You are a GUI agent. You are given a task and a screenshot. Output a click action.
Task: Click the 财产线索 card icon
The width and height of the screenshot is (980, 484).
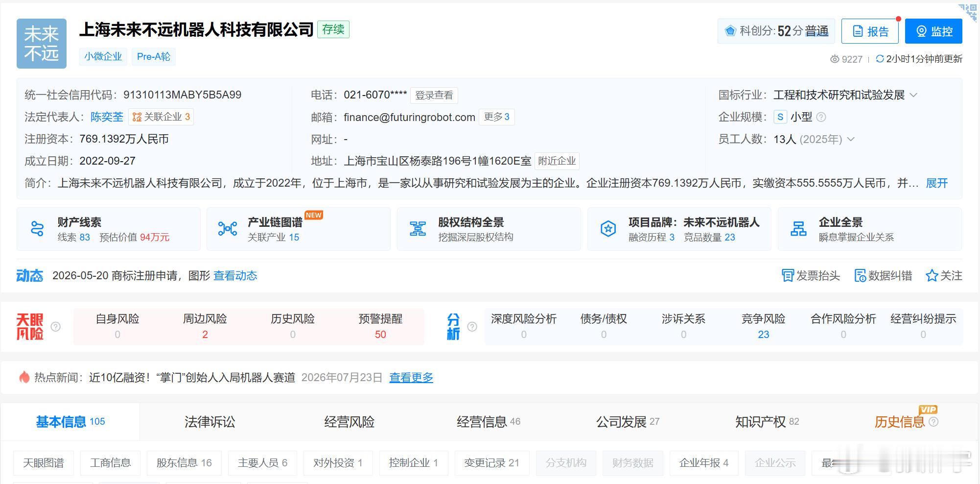[37, 229]
